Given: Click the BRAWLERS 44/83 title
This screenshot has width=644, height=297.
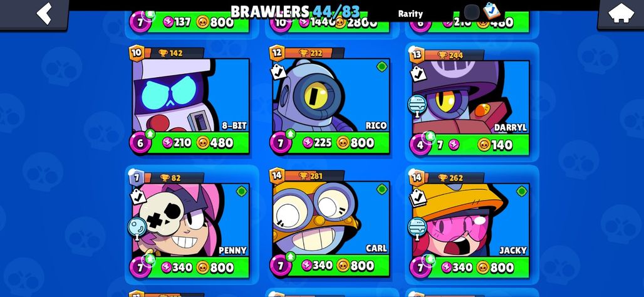Looking at the screenshot, I should 295,12.
